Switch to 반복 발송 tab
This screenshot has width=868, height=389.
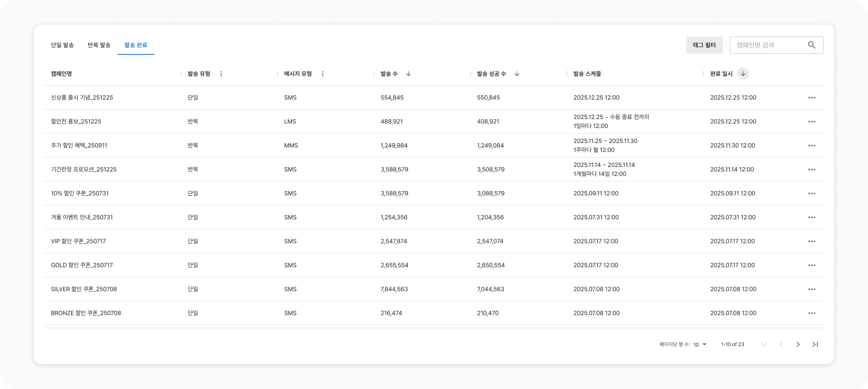tap(99, 45)
